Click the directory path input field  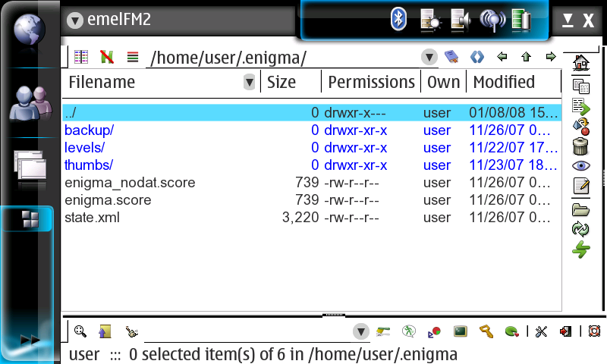tap(281, 58)
